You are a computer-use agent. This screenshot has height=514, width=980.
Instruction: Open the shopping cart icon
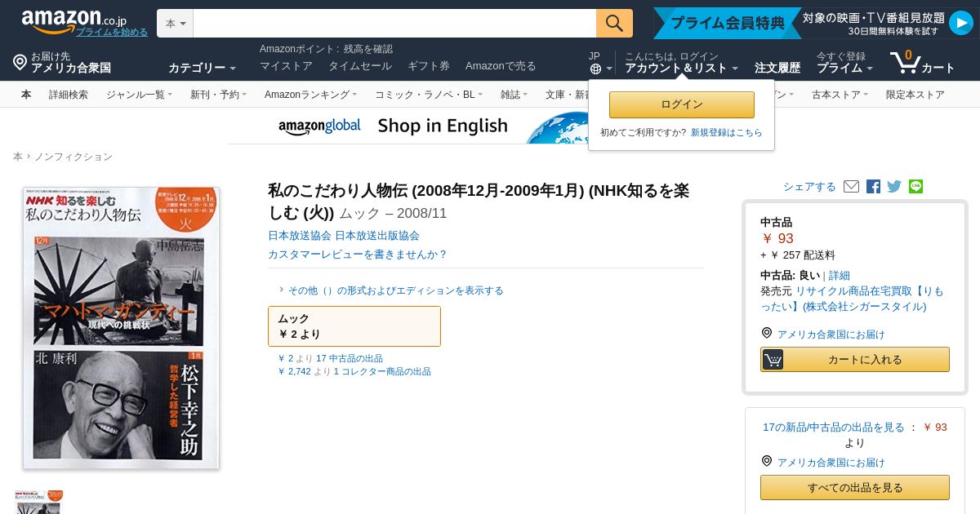click(x=922, y=63)
